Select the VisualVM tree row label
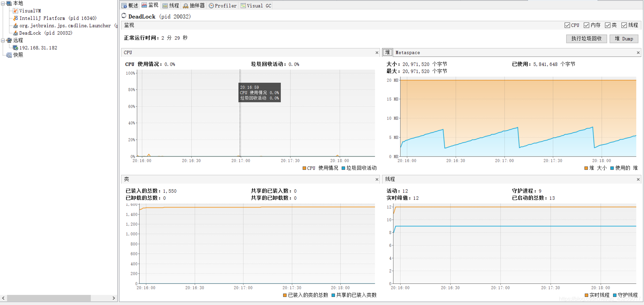Viewport: 644px width, 305px height. click(30, 11)
